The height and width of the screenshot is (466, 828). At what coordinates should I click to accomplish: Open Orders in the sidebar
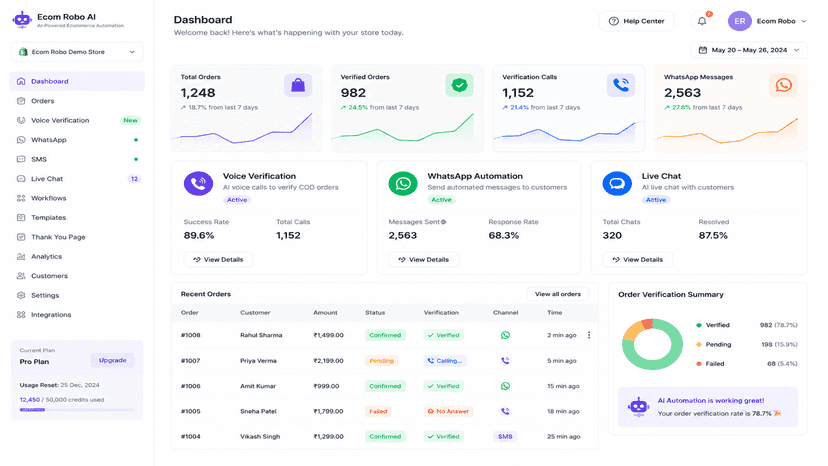click(77, 101)
